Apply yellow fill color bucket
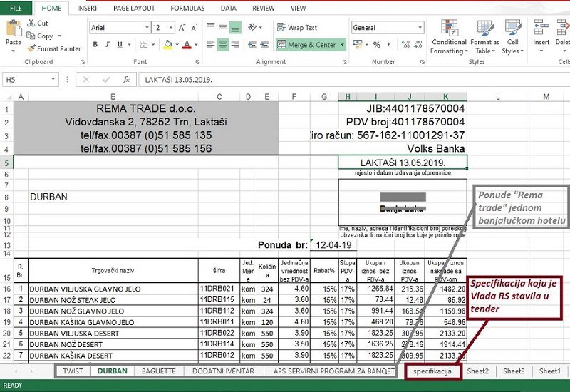The height and width of the screenshot is (392, 570). (167, 44)
